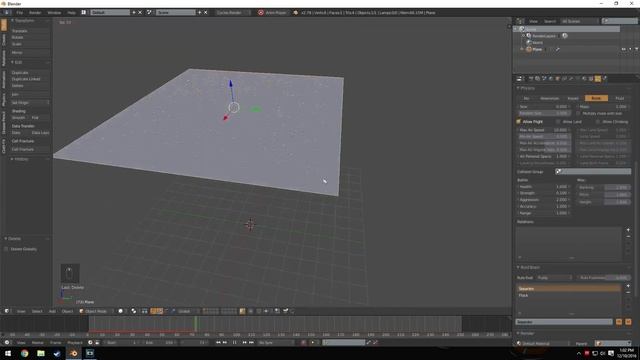Select the Fluid physics type
Image resolution: width=640 pixels, height=360 pixels.
coord(620,98)
